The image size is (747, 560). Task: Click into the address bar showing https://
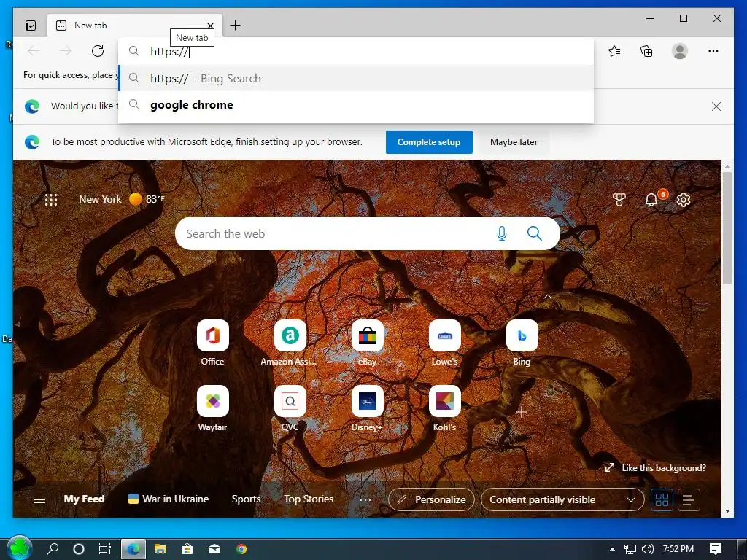[x=356, y=52]
